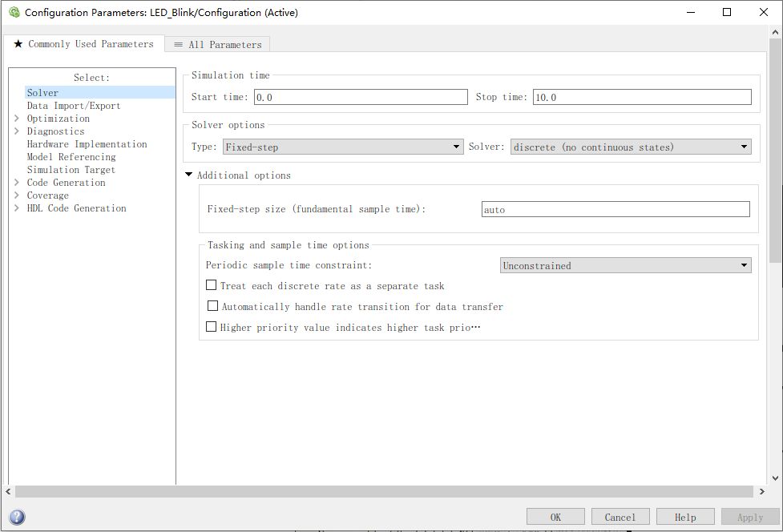Select the Commonly Used Parameters tab
This screenshot has height=532, width=783.
pyautogui.click(x=84, y=44)
